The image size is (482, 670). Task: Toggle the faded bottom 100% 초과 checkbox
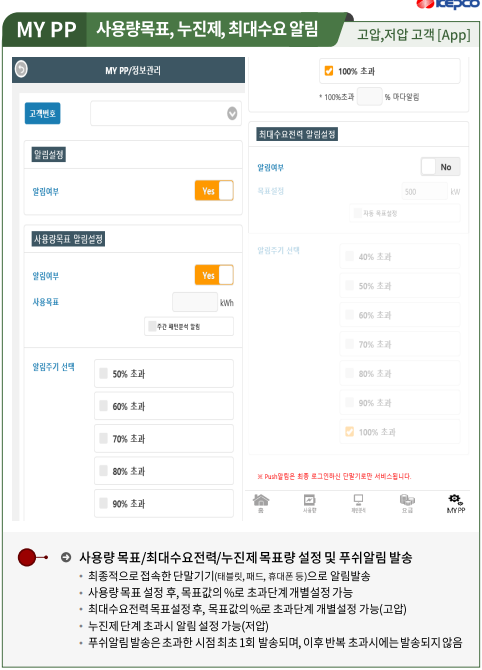350,432
